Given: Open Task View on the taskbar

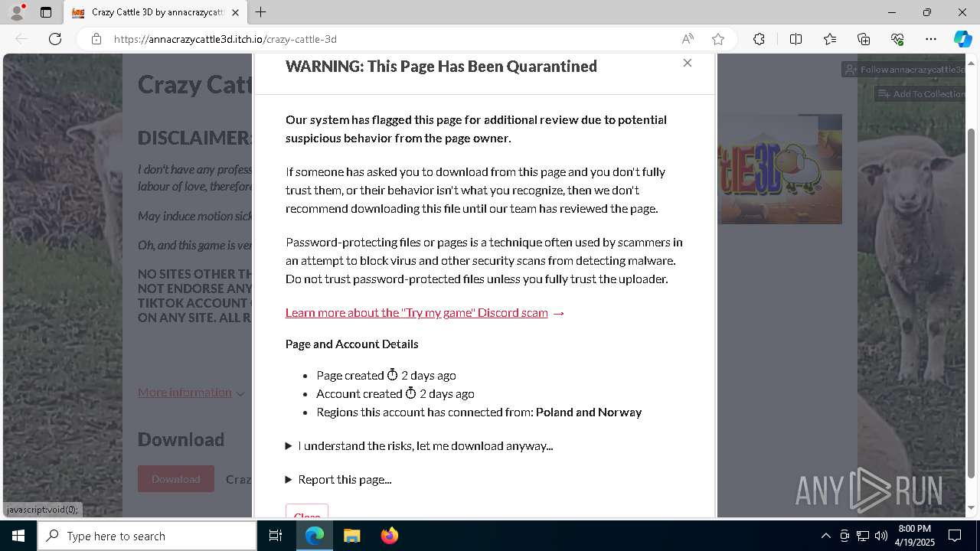Looking at the screenshot, I should click(276, 536).
